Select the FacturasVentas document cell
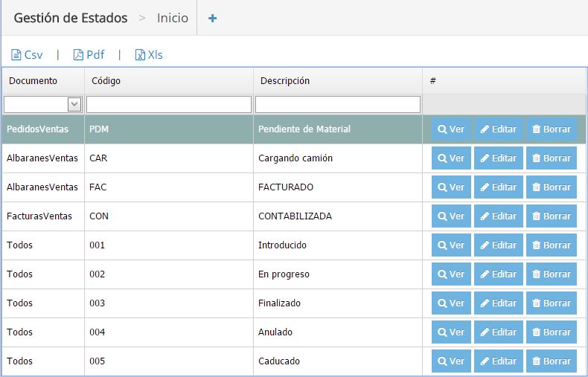This screenshot has width=588, height=377. 43,216
